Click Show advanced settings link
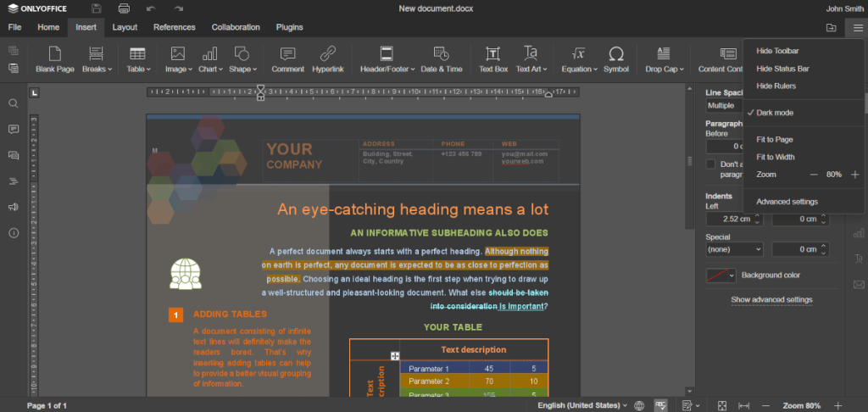 pyautogui.click(x=771, y=299)
